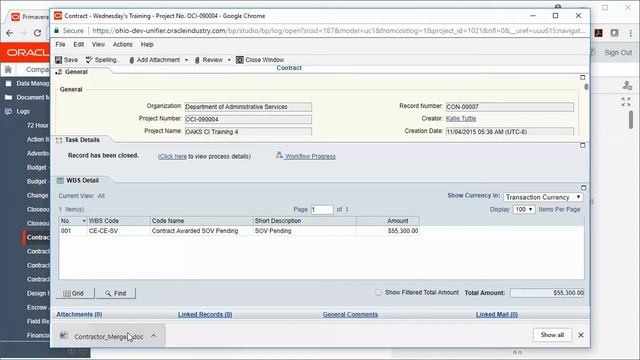Open the Display items per page dropdown

[x=524, y=209]
